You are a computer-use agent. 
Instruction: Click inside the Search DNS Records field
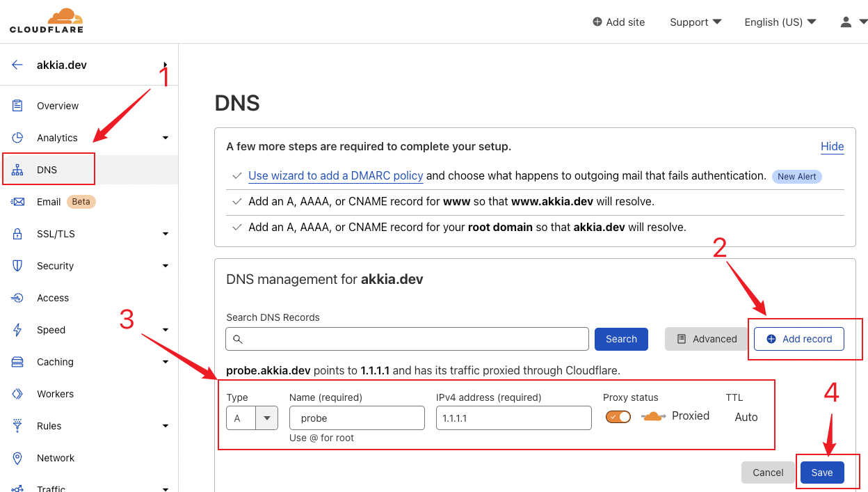[x=406, y=339]
